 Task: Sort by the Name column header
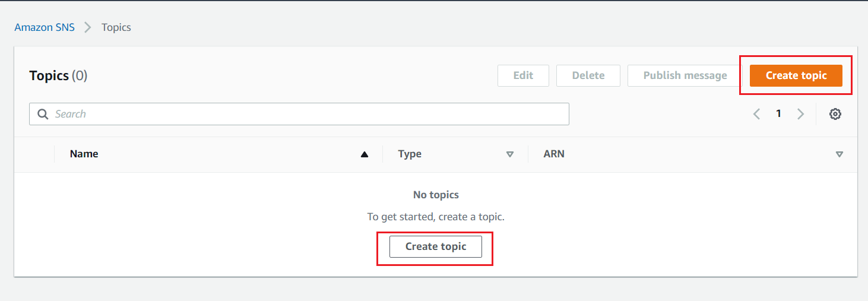[84, 154]
